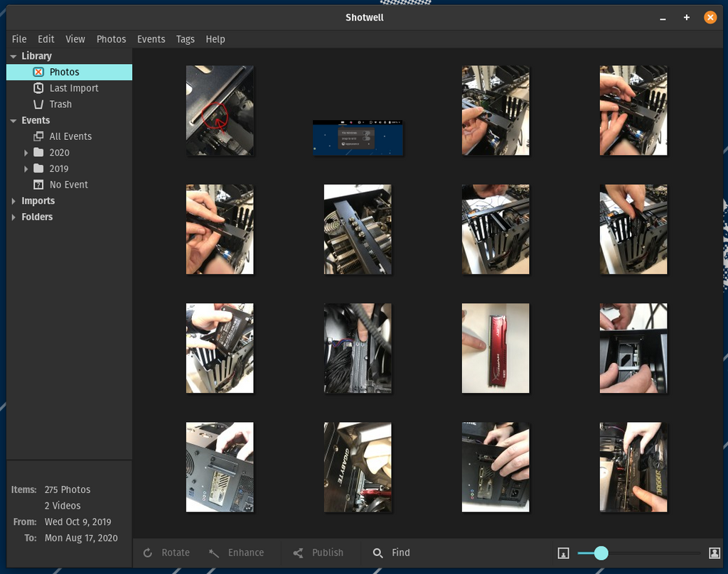Click the Publish share icon
Viewport: 728px width, 574px height.
tap(298, 553)
